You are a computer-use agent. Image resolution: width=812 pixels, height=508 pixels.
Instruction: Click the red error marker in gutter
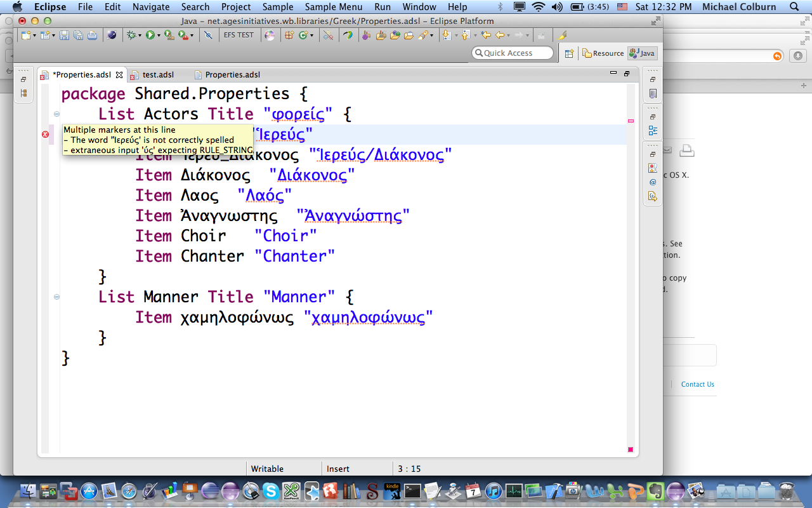tap(45, 134)
